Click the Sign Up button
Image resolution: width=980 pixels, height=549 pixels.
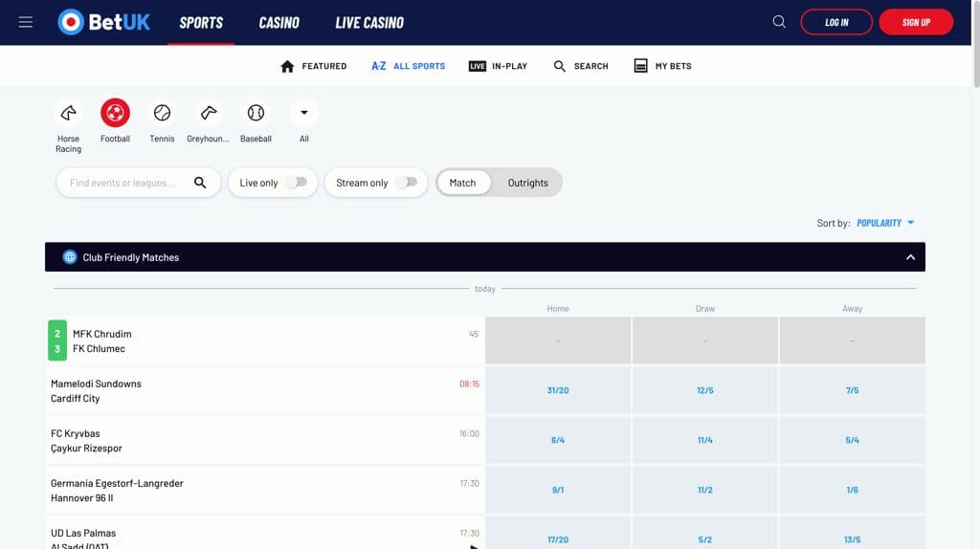tap(916, 23)
